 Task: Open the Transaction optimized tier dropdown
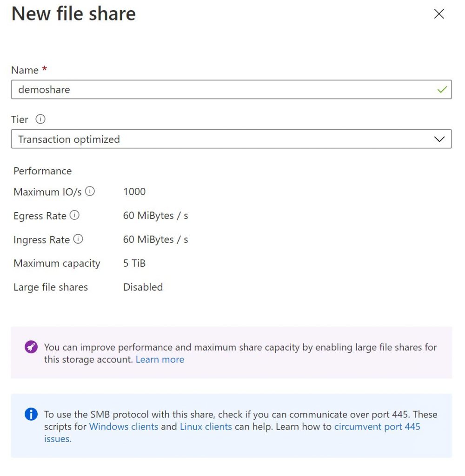click(x=223, y=139)
